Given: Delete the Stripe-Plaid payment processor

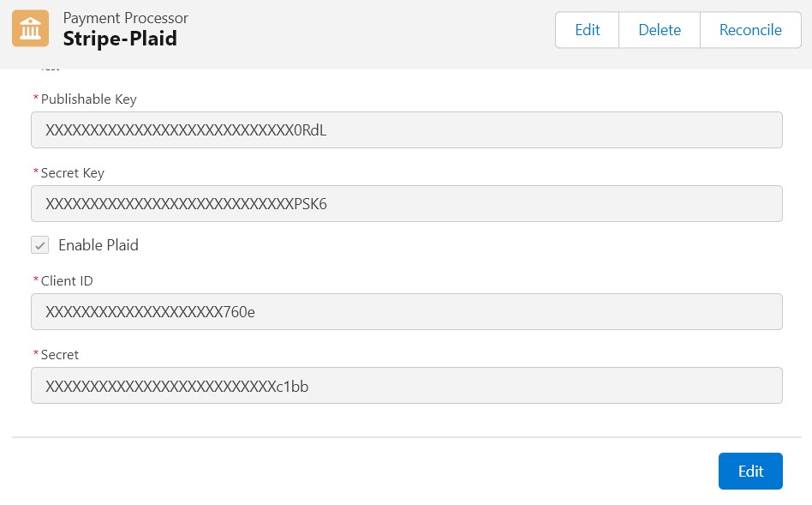Looking at the screenshot, I should (659, 30).
